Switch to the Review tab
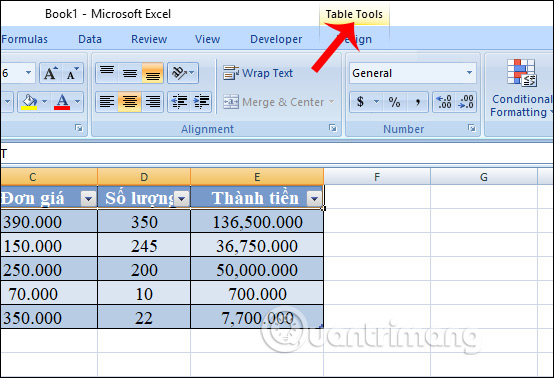 tap(149, 39)
